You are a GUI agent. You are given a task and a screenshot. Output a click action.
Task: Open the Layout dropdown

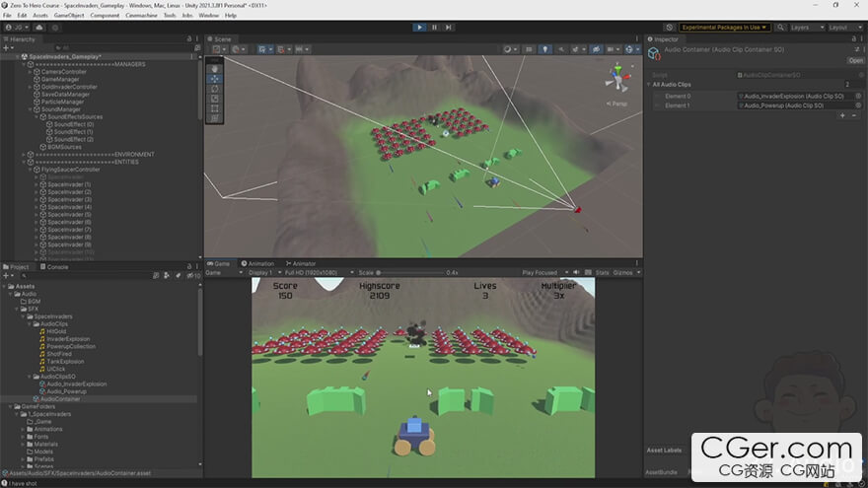[x=845, y=28]
